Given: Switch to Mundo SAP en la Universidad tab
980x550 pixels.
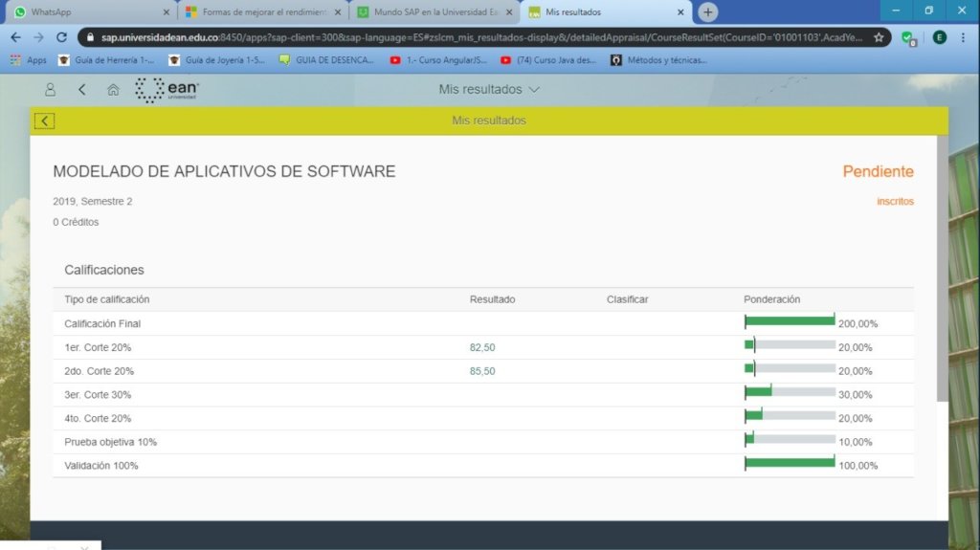Looking at the screenshot, I should [x=435, y=11].
